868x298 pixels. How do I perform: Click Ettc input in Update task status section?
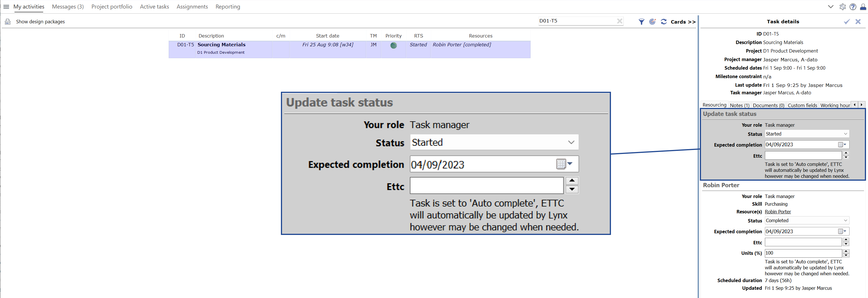pos(803,155)
